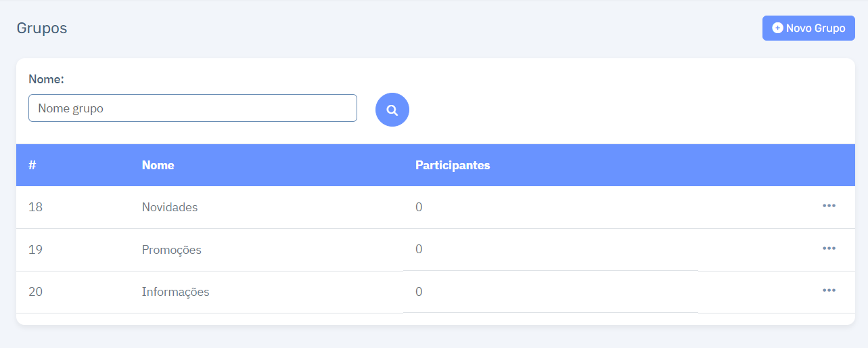The image size is (868, 348).
Task: Click the magnifying glass search button
Action: click(x=392, y=110)
